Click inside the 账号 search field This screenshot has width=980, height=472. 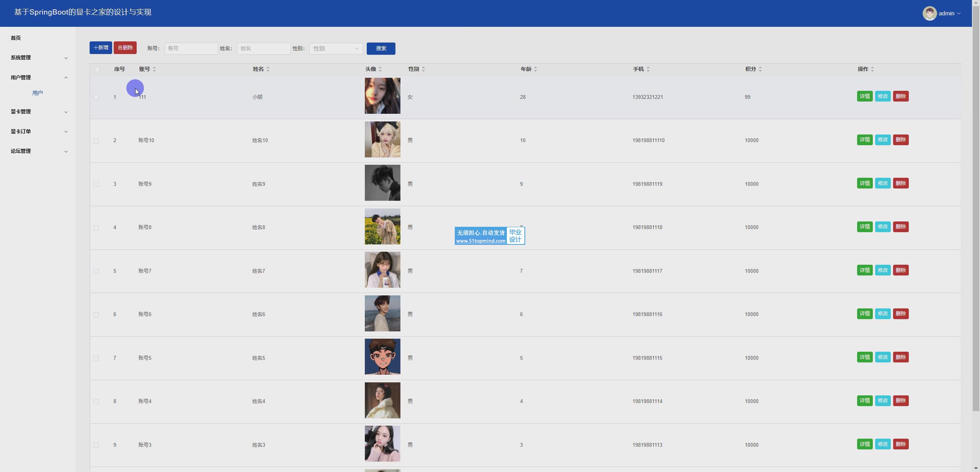coord(191,49)
